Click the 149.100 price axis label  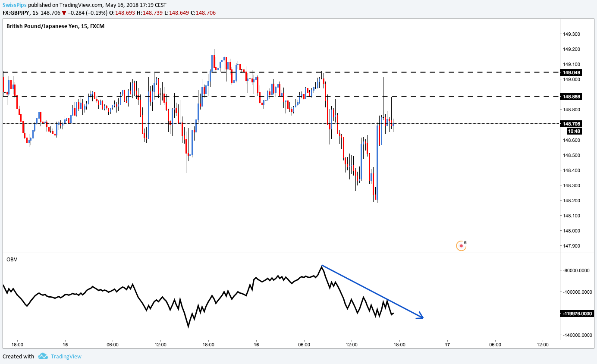click(571, 64)
